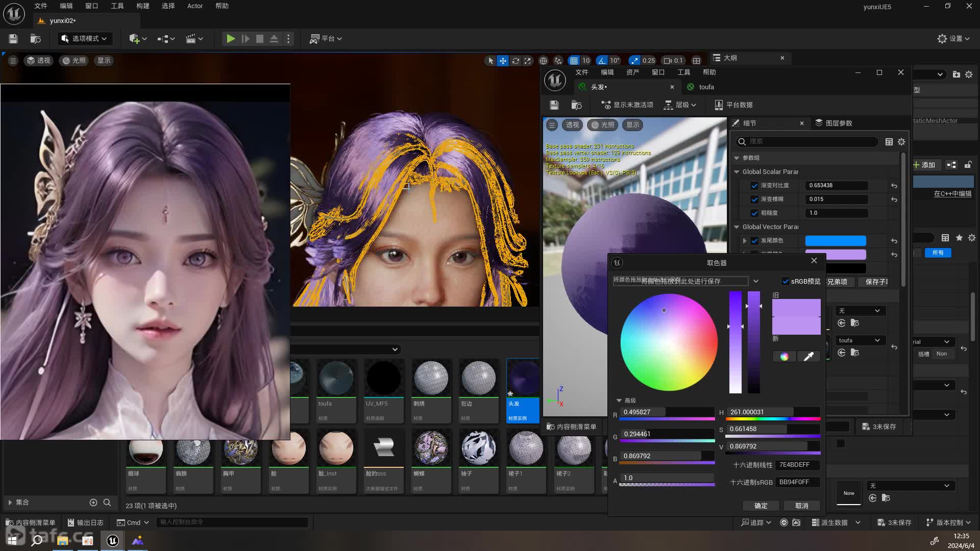This screenshot has height=551, width=980.
Task: Open the toufa parent material dropdown
Action: click(860, 341)
